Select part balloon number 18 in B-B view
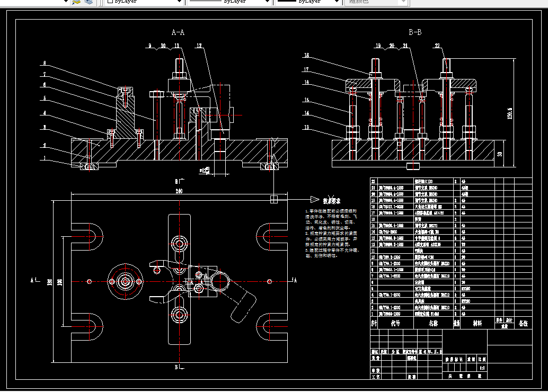This screenshot has width=548, height=392. click(306, 55)
